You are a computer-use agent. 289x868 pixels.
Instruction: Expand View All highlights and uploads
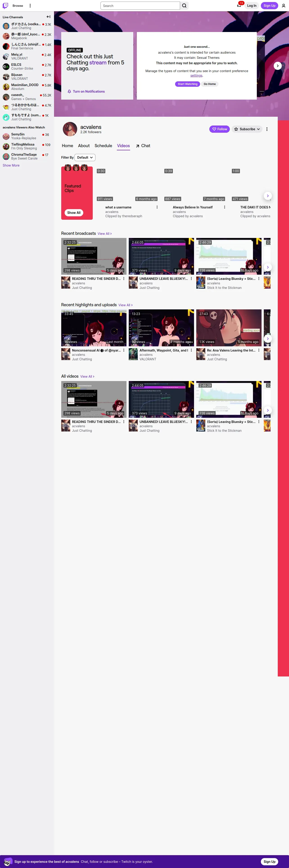click(126, 305)
